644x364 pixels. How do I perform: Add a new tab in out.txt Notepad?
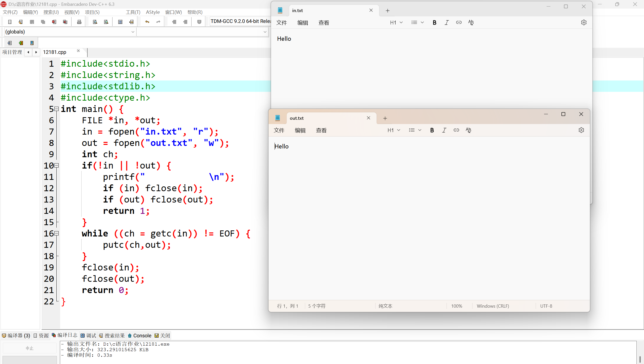[x=385, y=118]
